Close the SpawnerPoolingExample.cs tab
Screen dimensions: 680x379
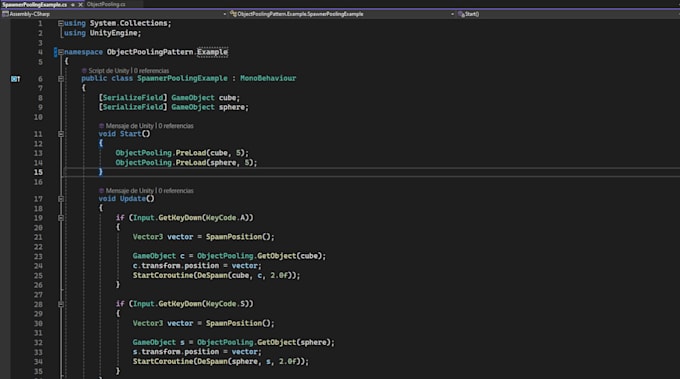coord(80,5)
